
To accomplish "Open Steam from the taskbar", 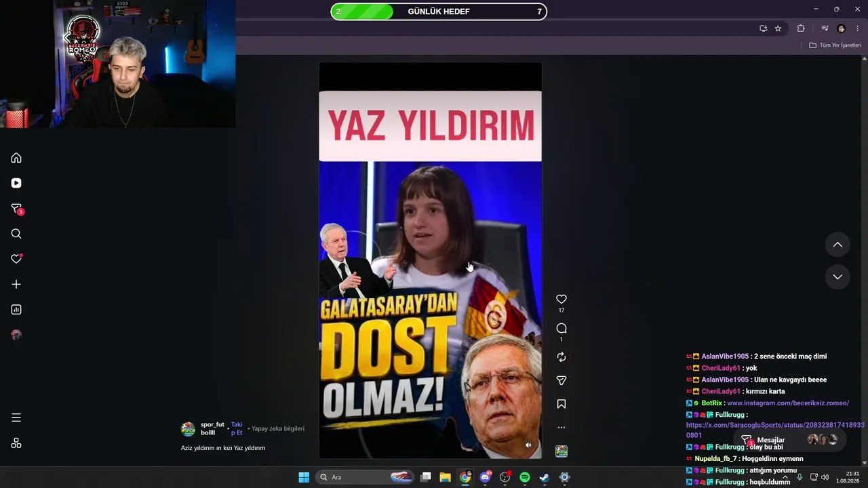I will (x=545, y=477).
